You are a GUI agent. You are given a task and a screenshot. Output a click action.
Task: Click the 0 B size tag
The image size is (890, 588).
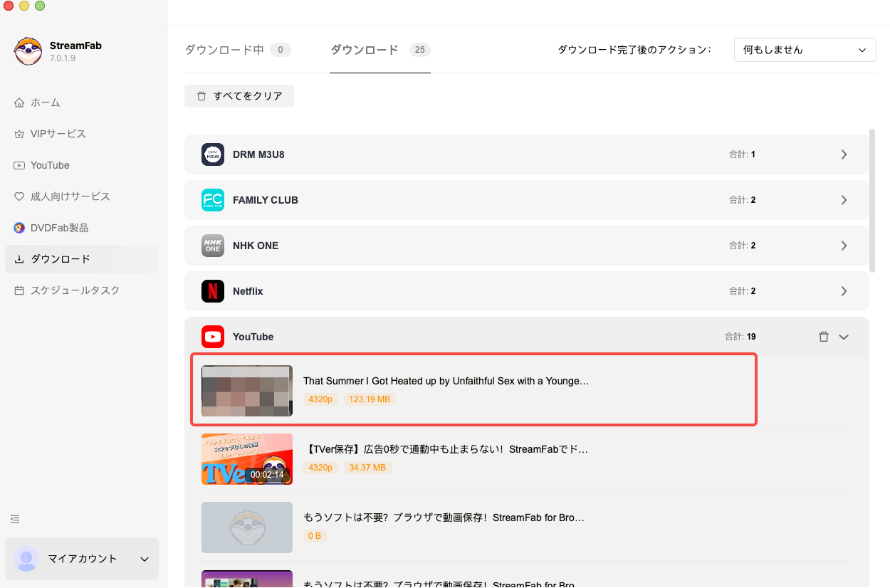(x=315, y=536)
